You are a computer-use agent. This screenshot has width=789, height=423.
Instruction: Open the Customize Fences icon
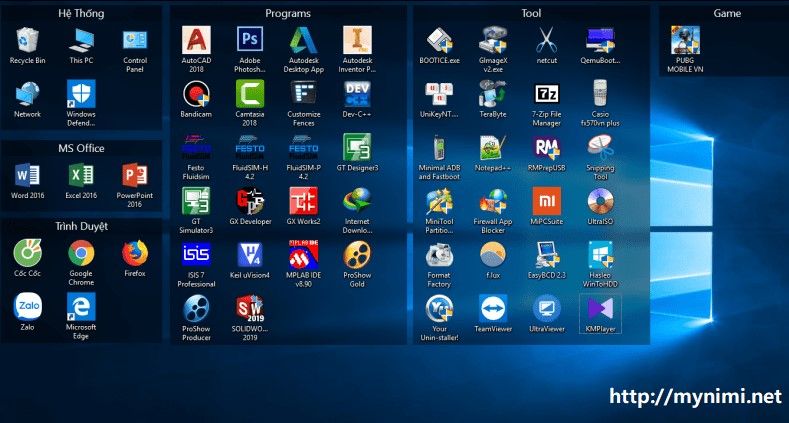coord(303,95)
